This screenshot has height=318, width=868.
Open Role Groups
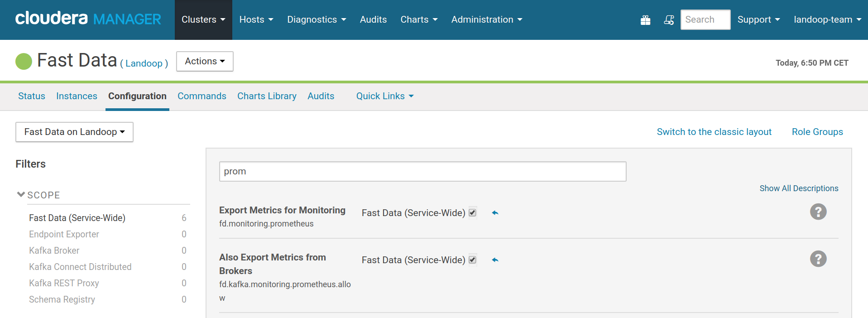pyautogui.click(x=817, y=132)
